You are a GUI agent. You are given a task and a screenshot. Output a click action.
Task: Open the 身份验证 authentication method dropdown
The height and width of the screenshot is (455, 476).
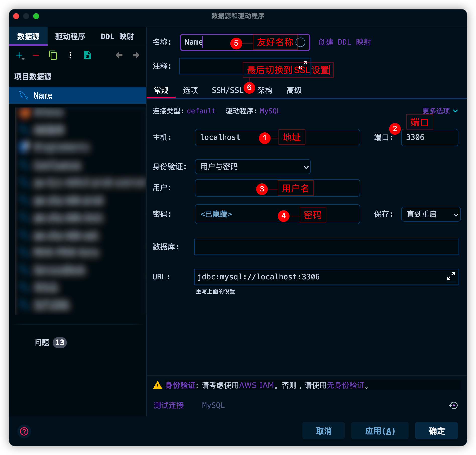tap(252, 167)
